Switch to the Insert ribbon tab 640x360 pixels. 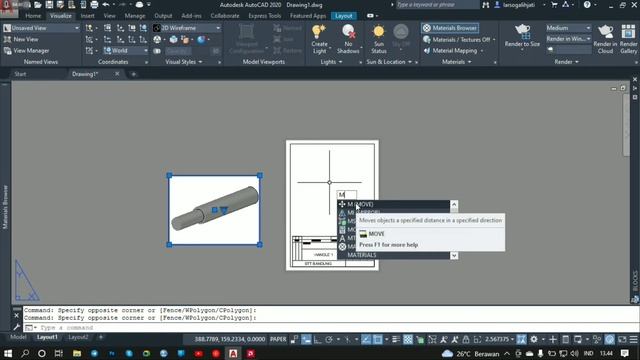point(87,16)
